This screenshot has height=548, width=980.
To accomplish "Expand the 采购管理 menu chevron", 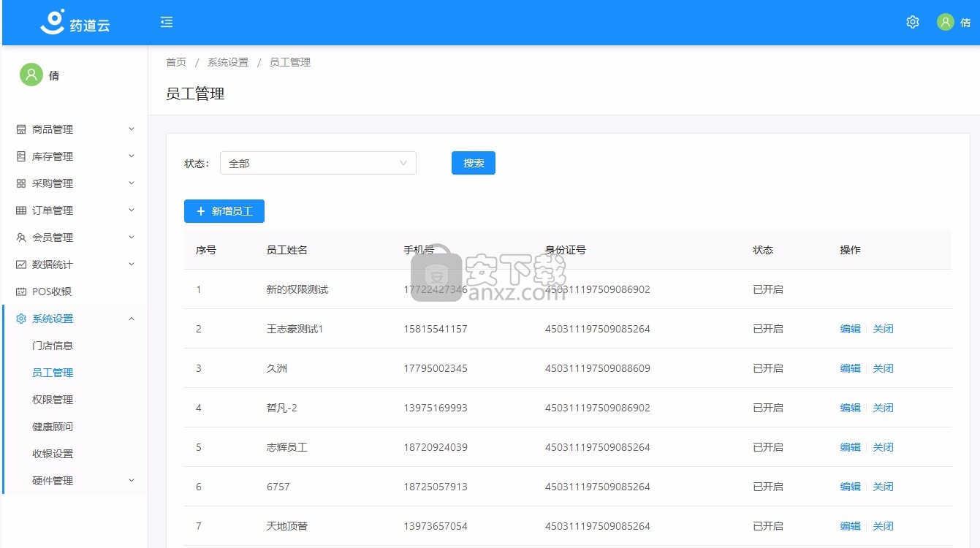I will point(132,183).
